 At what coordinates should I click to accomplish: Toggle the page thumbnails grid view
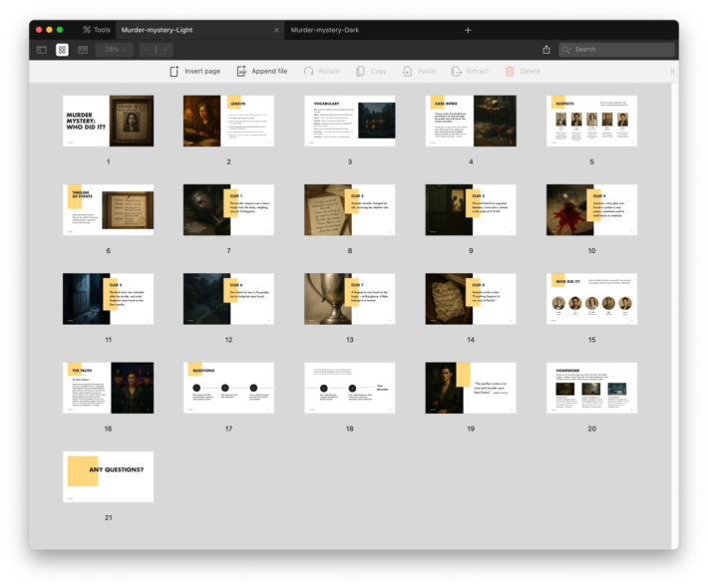pos(62,49)
